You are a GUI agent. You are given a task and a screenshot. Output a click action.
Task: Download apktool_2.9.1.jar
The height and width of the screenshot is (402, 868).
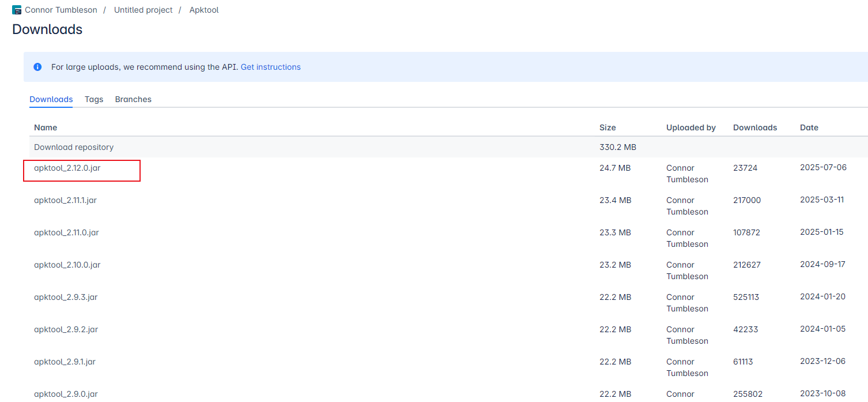pyautogui.click(x=65, y=362)
